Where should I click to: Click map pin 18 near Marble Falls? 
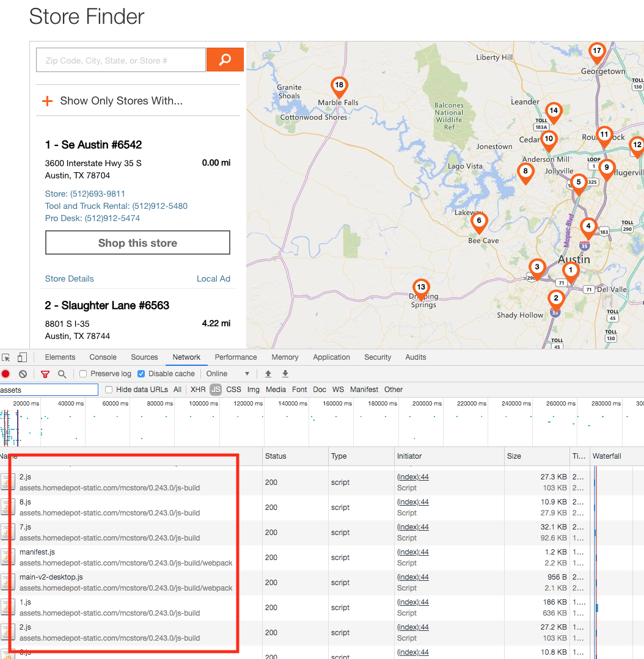pyautogui.click(x=338, y=86)
